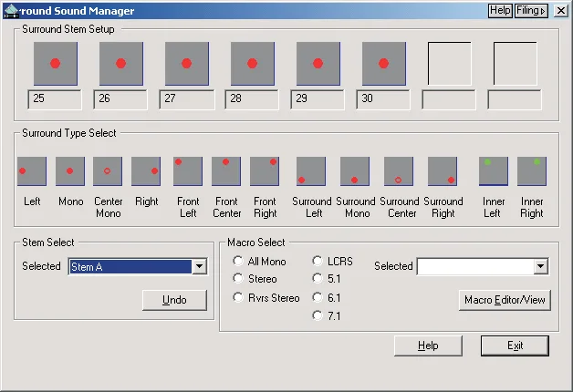Click the channel field showing 25
The image size is (573, 392).
coord(55,99)
